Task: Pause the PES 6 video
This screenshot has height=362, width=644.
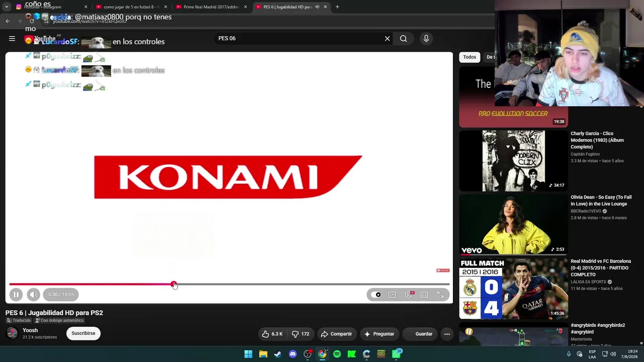Action: pos(16,295)
